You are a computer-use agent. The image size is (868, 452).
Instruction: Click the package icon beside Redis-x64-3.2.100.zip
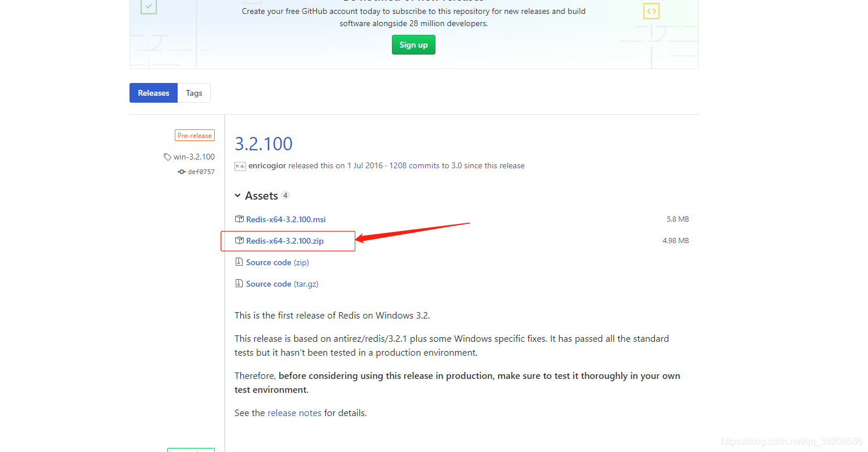(x=239, y=240)
